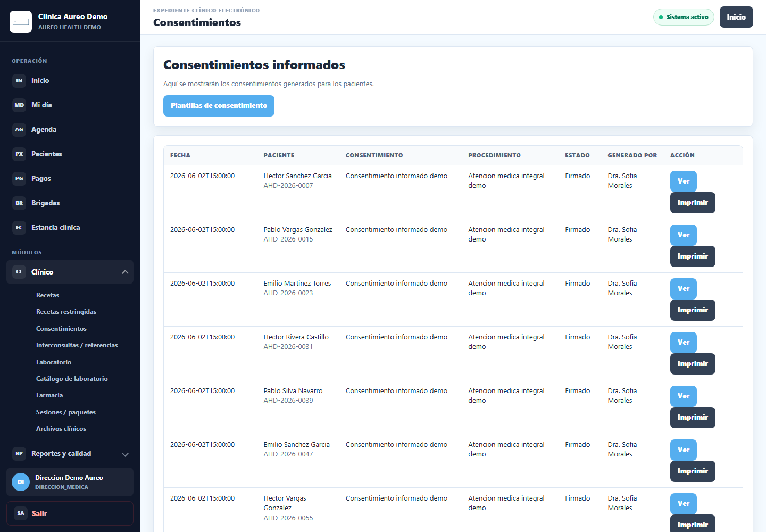766x532 pixels.
Task: Open Archivos clínicos
Action: 61,429
